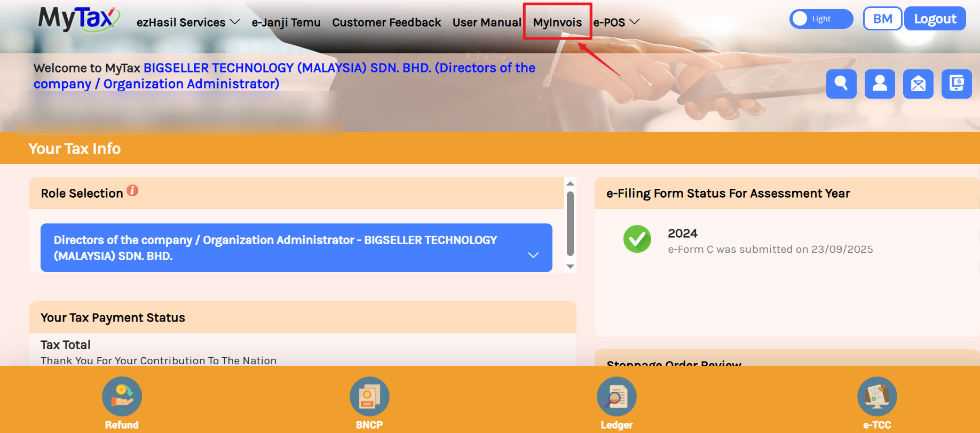Open the mail inbox icon button

click(x=918, y=84)
